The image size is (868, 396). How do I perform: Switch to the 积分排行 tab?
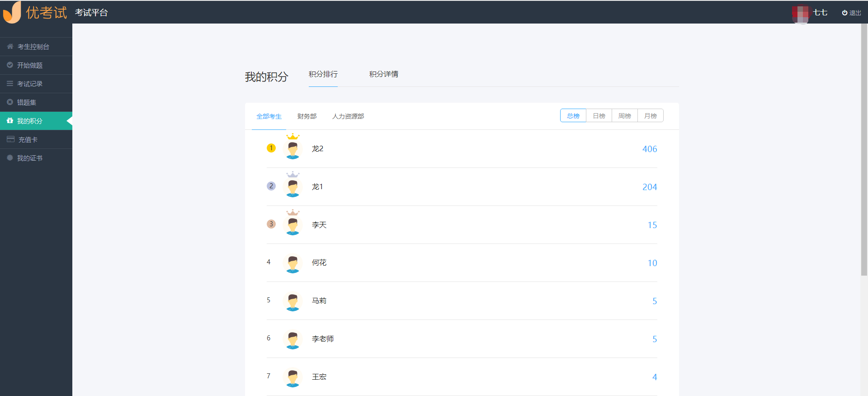[323, 74]
